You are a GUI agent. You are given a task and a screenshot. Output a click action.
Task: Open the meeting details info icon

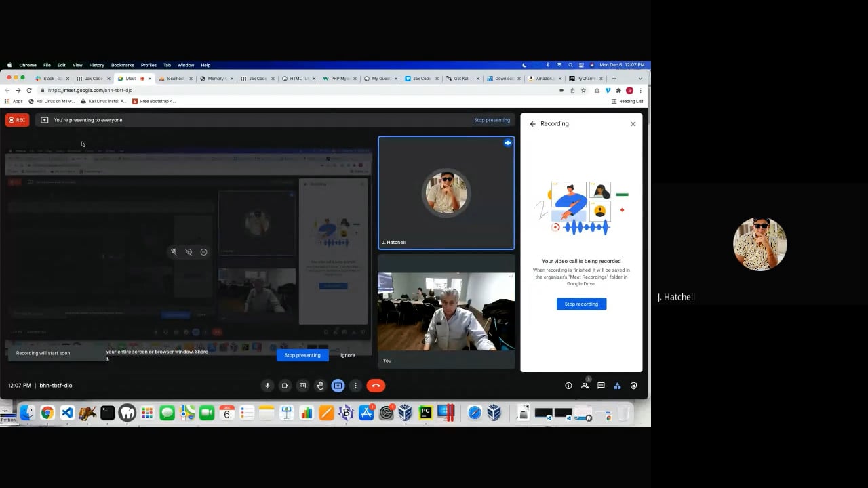click(568, 386)
